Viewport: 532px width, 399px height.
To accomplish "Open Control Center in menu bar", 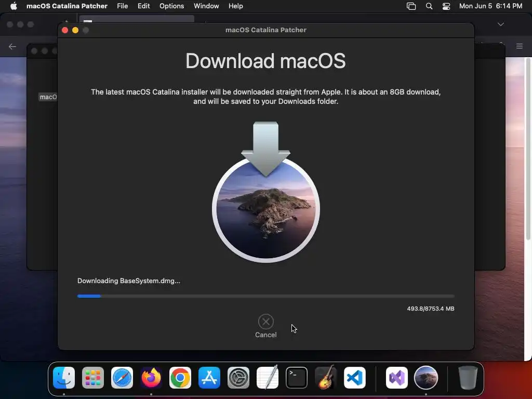I will click(446, 6).
